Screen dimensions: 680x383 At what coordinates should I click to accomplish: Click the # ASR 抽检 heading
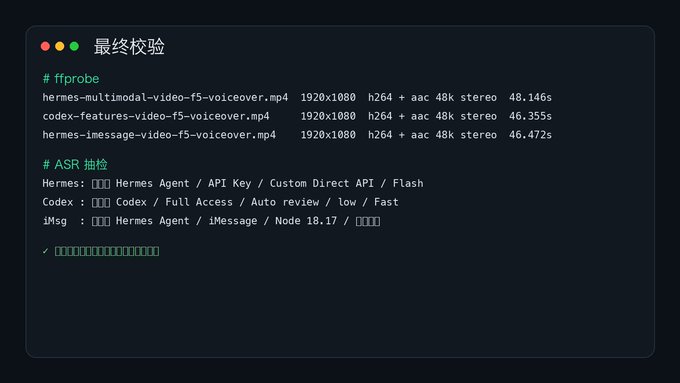(x=75, y=164)
